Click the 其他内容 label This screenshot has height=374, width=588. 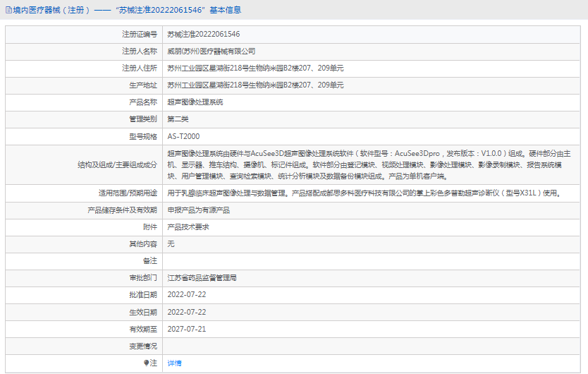pos(143,244)
